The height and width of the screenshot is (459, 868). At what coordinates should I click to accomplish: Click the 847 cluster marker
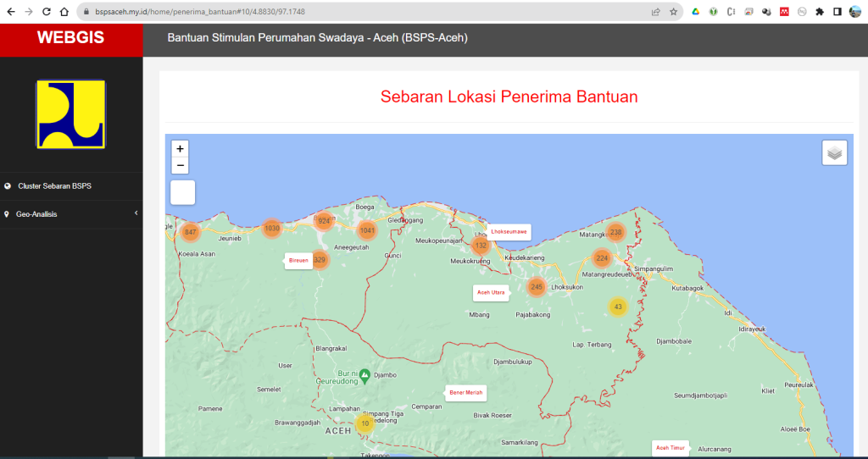coord(191,232)
